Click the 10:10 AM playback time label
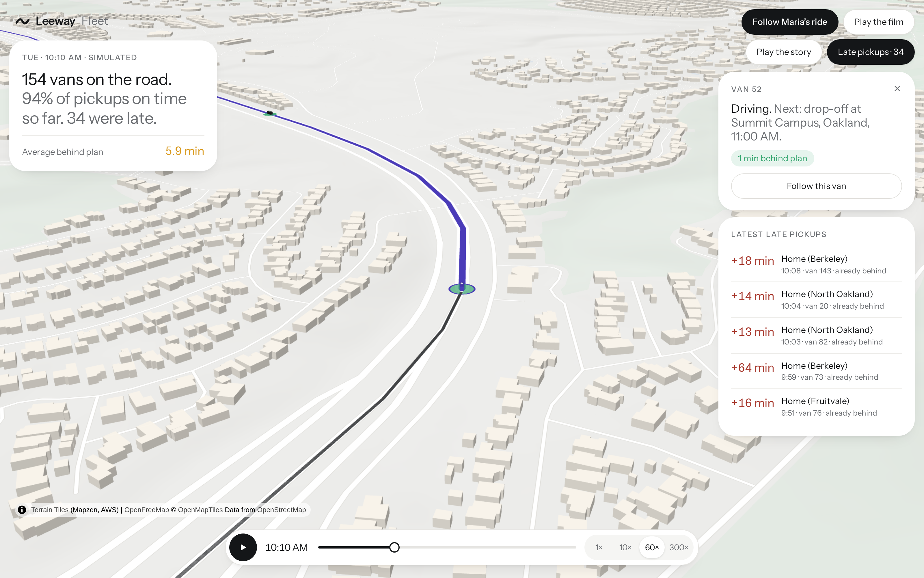 coord(286,547)
